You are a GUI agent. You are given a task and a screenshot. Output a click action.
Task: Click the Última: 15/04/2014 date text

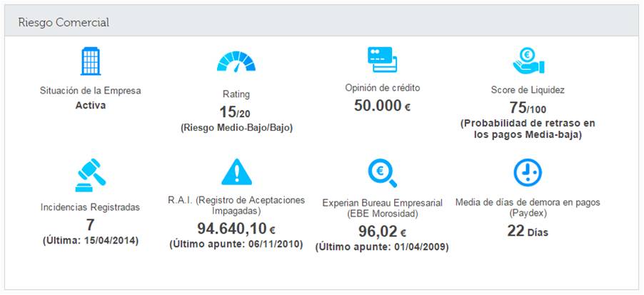tap(91, 241)
